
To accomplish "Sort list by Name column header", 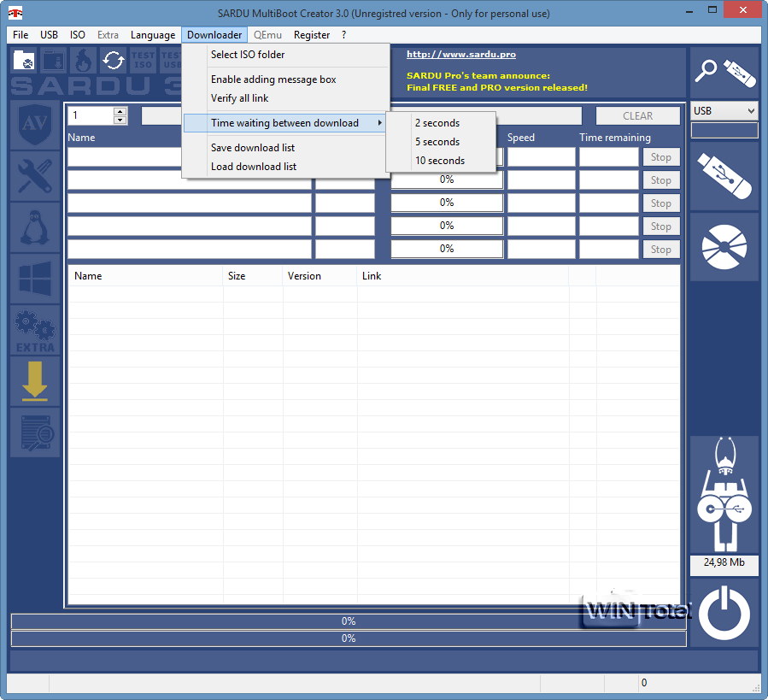I will click(x=145, y=276).
